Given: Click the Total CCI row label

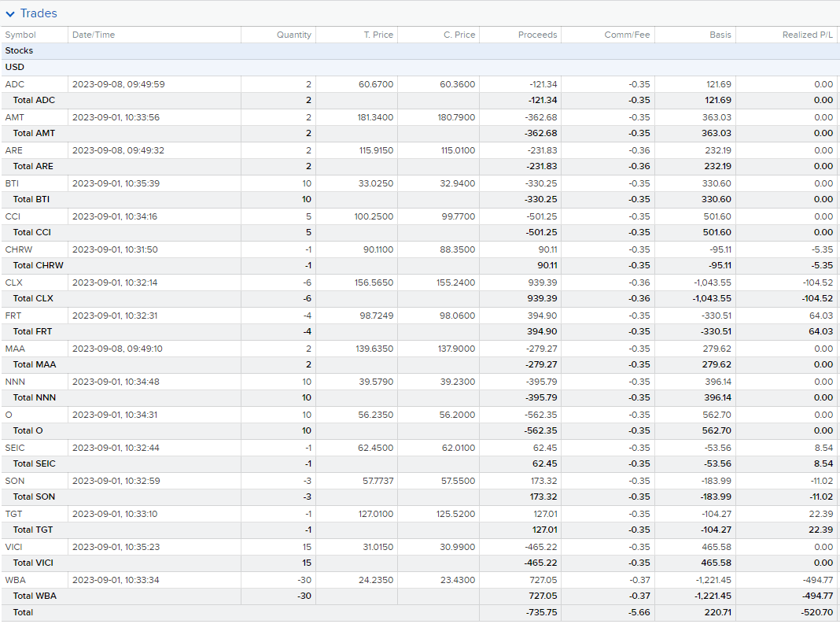Looking at the screenshot, I should [32, 233].
